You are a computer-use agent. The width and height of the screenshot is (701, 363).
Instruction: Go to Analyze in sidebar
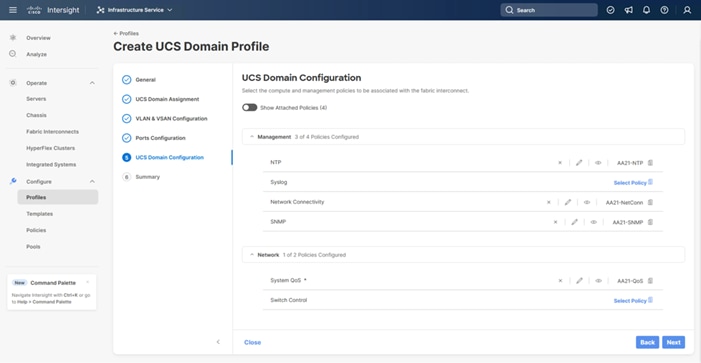point(36,54)
